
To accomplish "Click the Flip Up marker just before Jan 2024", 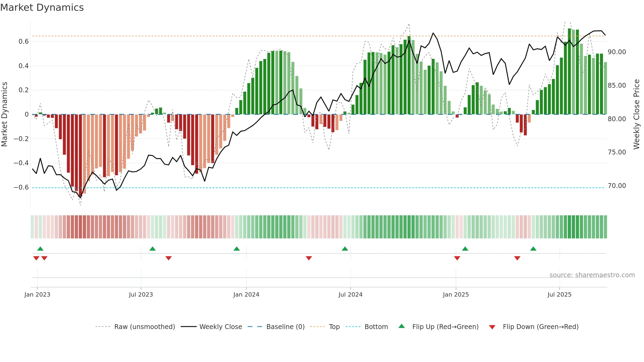I will (x=237, y=249).
